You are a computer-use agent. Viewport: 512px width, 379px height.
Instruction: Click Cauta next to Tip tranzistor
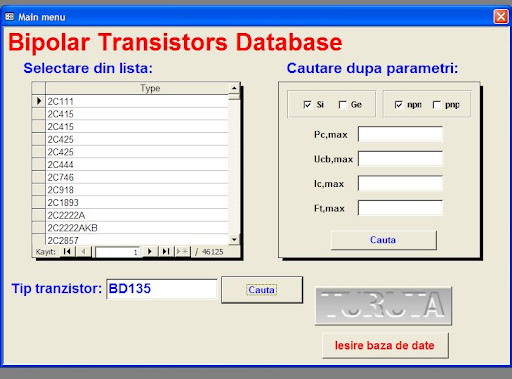click(x=262, y=290)
